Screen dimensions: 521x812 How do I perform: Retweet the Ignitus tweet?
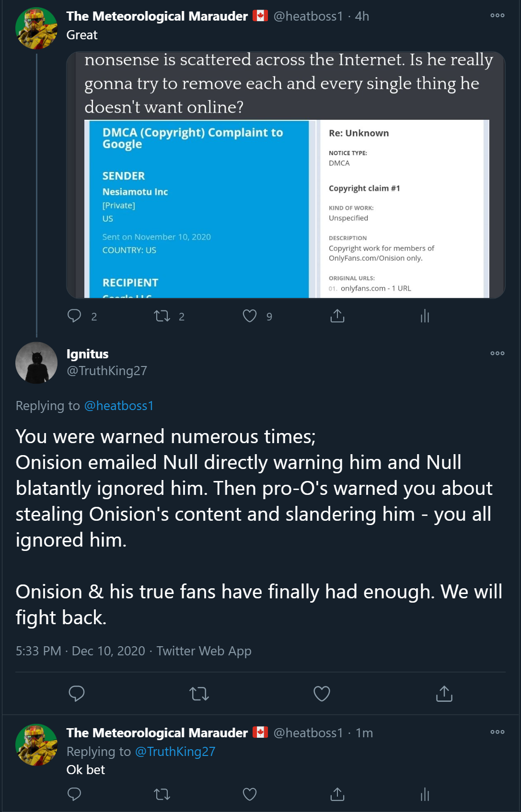(199, 693)
